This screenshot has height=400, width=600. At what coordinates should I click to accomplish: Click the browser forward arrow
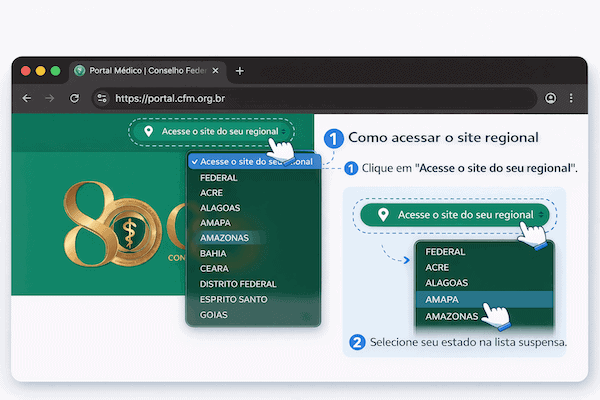point(49,98)
